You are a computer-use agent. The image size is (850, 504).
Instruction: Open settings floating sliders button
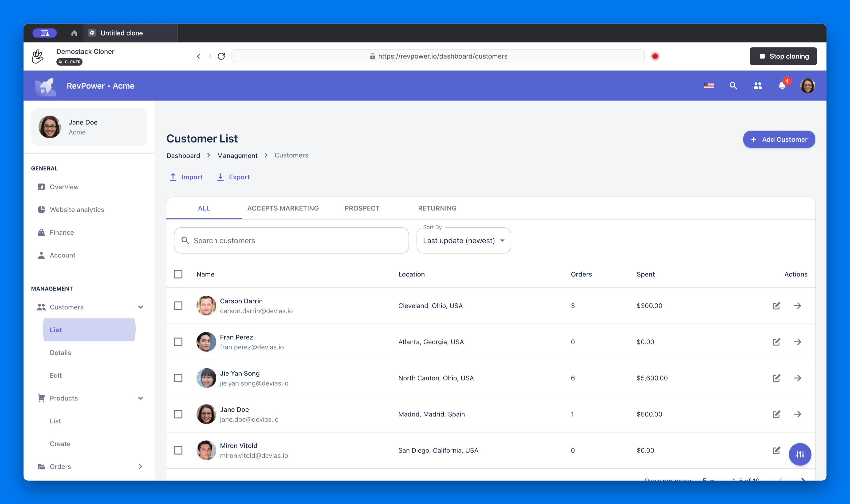(800, 454)
